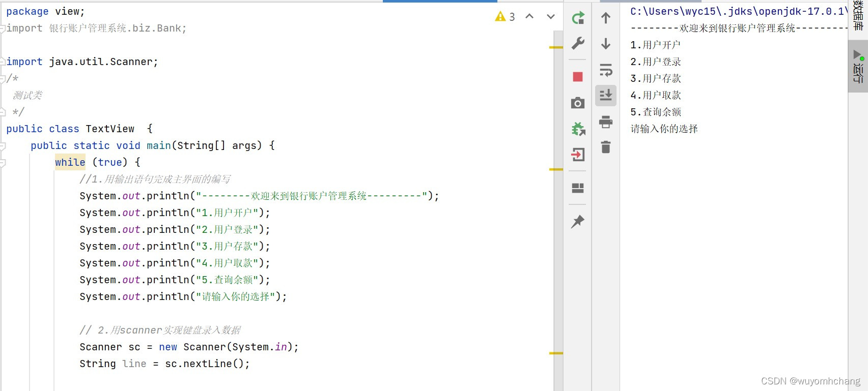Click console prompt '请输入你的选择'
This screenshot has height=391, width=868.
[664, 129]
